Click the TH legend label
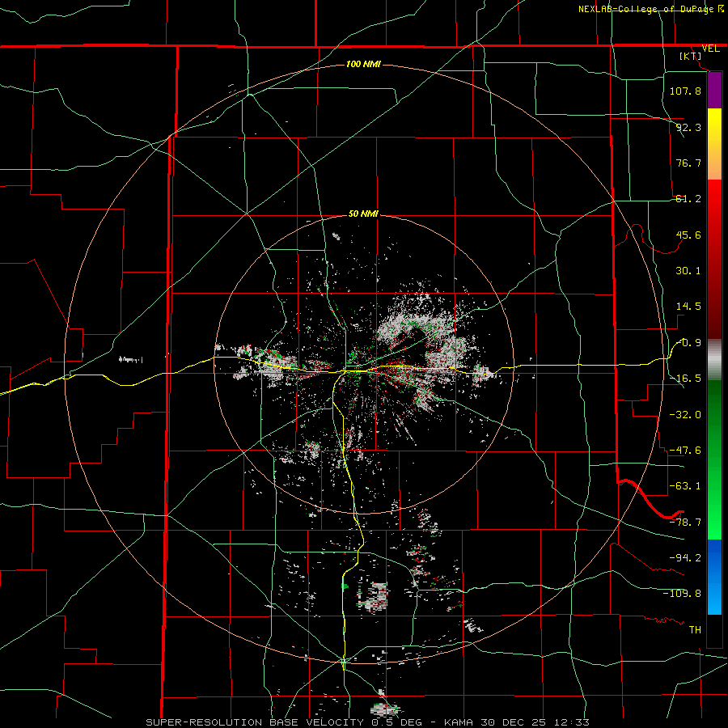728x728 pixels. point(695,629)
